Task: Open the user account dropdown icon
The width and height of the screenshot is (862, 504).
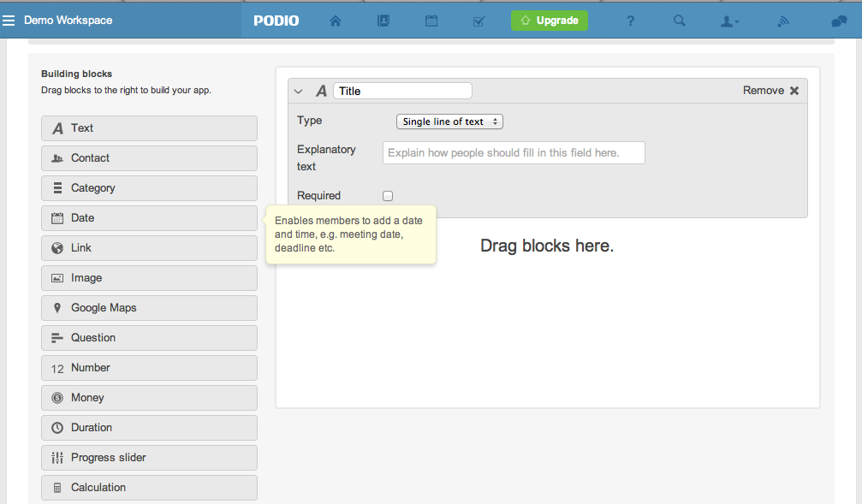Action: [x=729, y=21]
